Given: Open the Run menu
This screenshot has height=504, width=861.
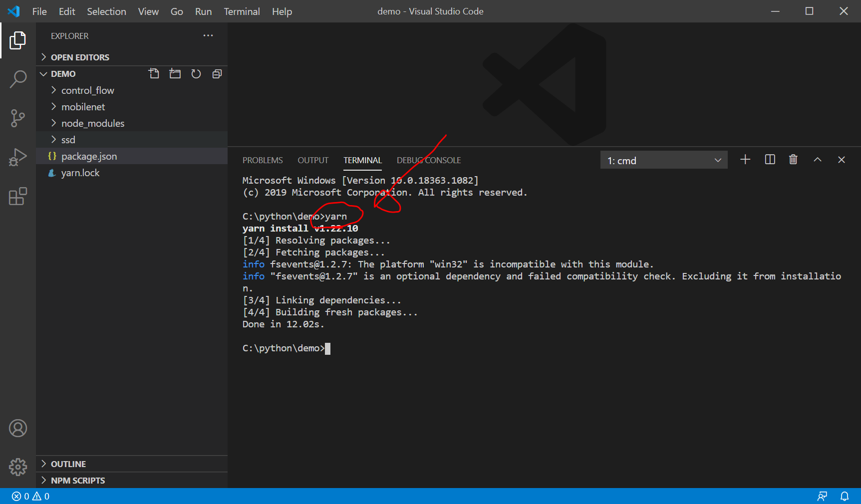Looking at the screenshot, I should click(x=203, y=11).
